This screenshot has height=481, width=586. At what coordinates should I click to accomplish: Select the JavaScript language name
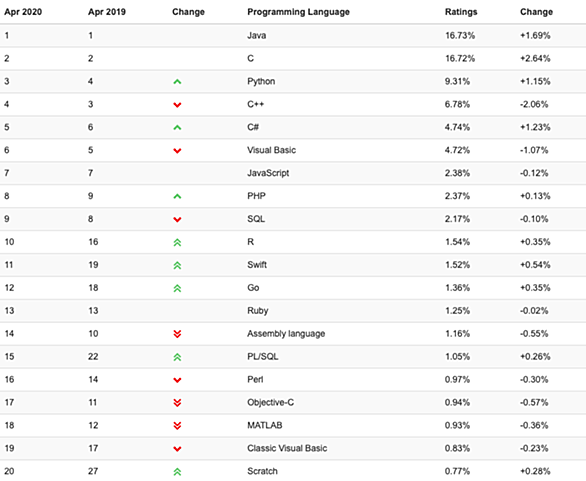[268, 173]
